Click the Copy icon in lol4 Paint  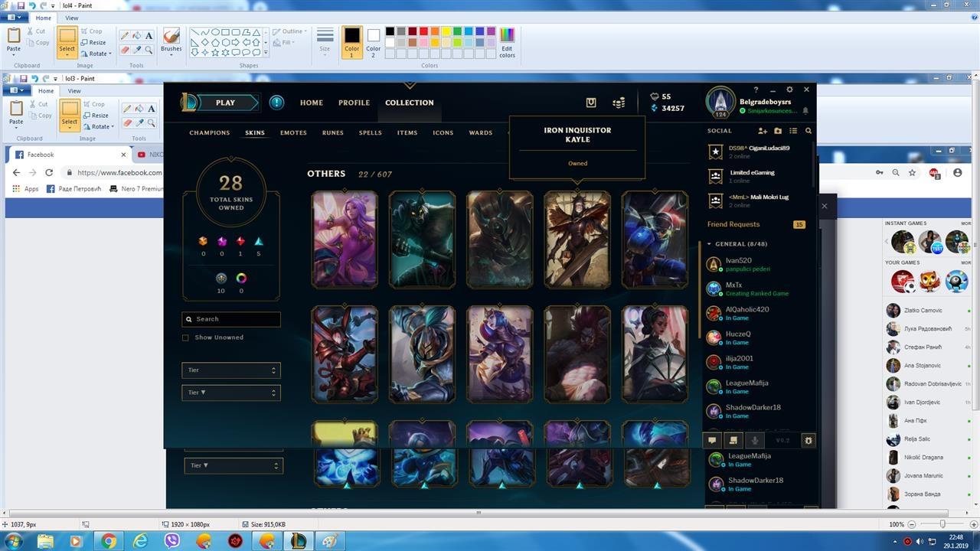[x=31, y=43]
